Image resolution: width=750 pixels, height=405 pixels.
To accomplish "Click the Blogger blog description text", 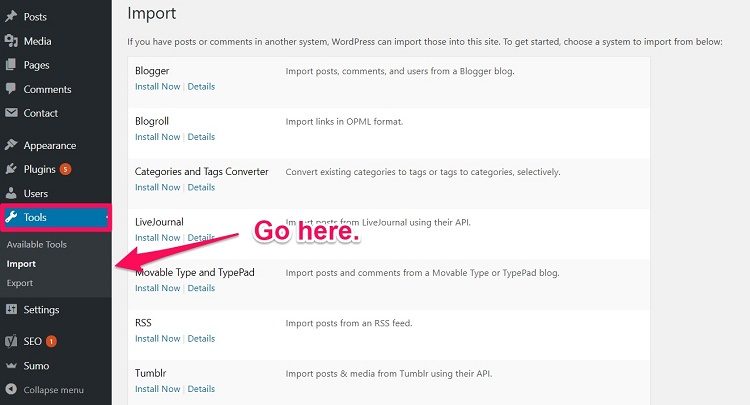I will [400, 71].
